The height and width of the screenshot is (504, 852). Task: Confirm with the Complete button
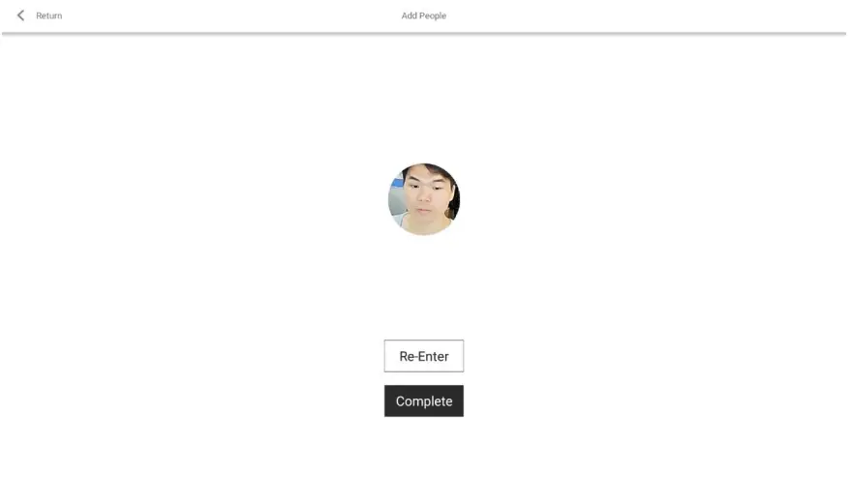pyautogui.click(x=424, y=400)
